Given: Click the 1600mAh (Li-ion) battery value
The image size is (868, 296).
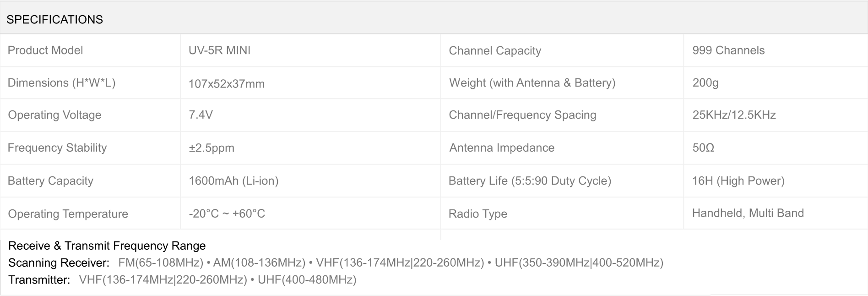Looking at the screenshot, I should pyautogui.click(x=233, y=181).
